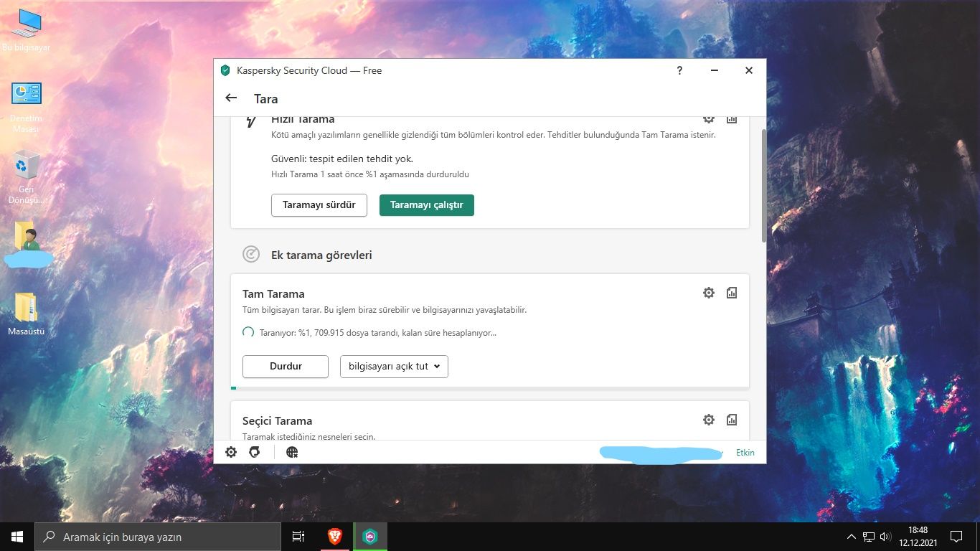This screenshot has height=551, width=980.
Task: Minimize the Kaspersky window
Action: pyautogui.click(x=715, y=70)
